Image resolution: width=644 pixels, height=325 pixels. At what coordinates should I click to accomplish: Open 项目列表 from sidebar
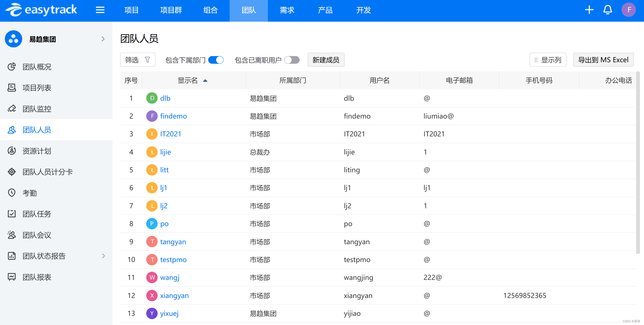coord(56,88)
